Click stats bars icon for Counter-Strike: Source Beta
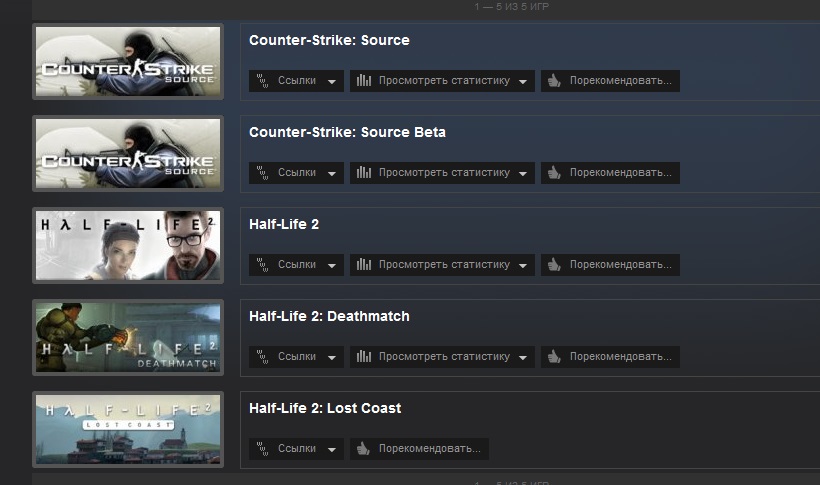The width and height of the screenshot is (820, 485). pyautogui.click(x=364, y=173)
